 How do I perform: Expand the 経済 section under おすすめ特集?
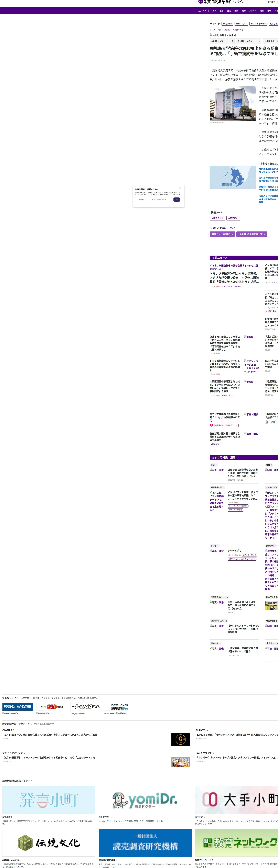click(x=214, y=465)
